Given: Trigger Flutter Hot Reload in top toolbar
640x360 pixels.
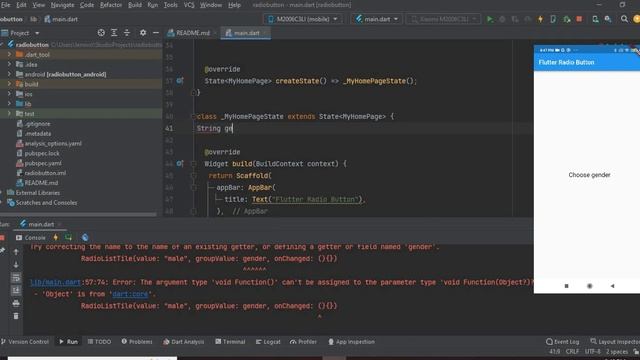Looking at the screenshot, I should click(540, 19).
